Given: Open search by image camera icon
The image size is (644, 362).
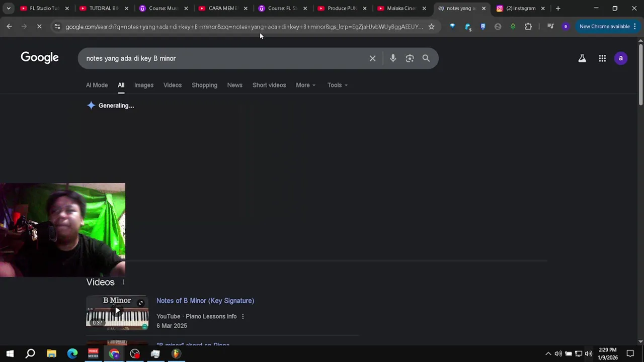Looking at the screenshot, I should (x=410, y=58).
